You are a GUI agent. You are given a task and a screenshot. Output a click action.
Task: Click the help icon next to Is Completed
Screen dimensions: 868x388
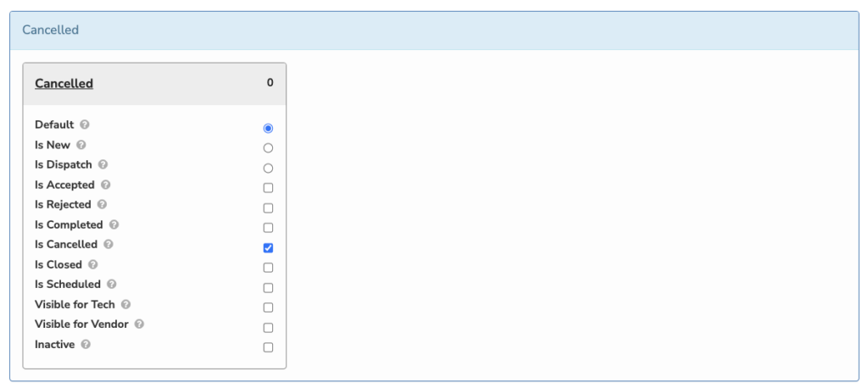(x=114, y=224)
